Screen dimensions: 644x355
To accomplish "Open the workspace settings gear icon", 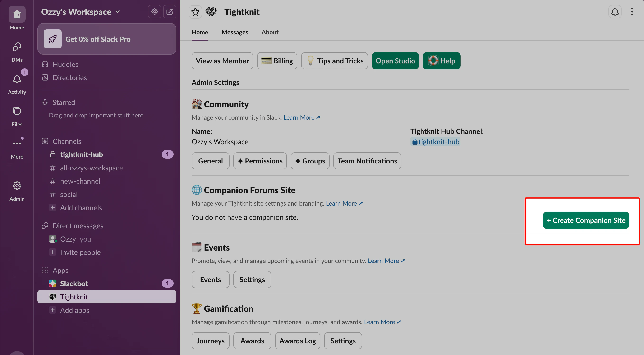I will (154, 11).
